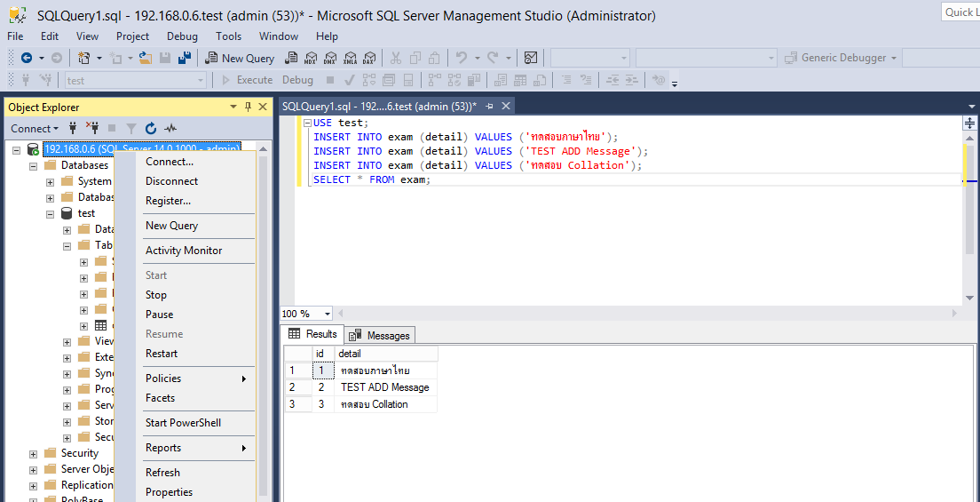Toggle IntelliSense Enabled in the query toolbar
980x502 pixels.
408,80
